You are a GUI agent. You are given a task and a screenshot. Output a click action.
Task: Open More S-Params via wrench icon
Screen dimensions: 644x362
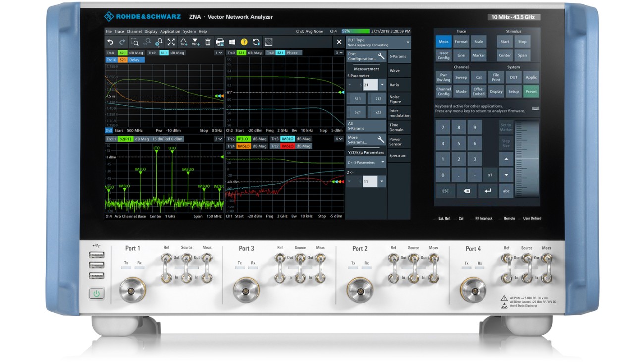[381, 140]
